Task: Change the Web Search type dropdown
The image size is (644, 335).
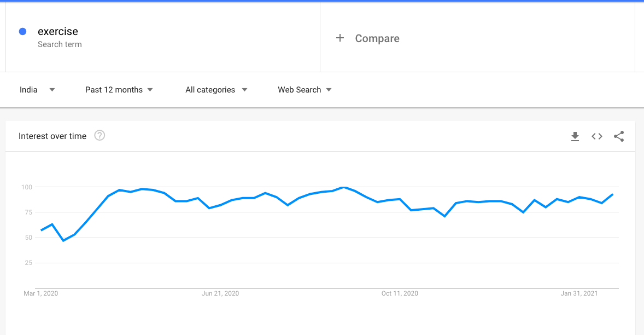Action: point(305,90)
